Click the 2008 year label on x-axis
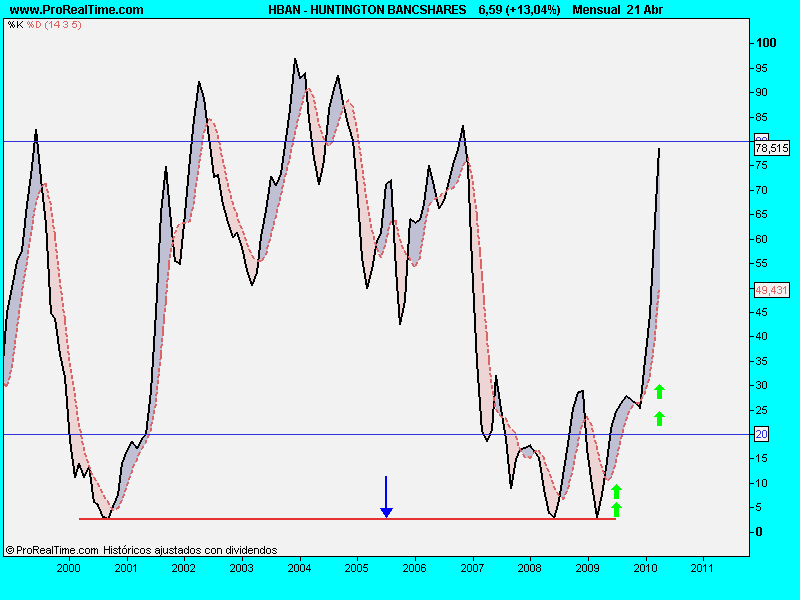The height and width of the screenshot is (600, 800). (x=530, y=568)
